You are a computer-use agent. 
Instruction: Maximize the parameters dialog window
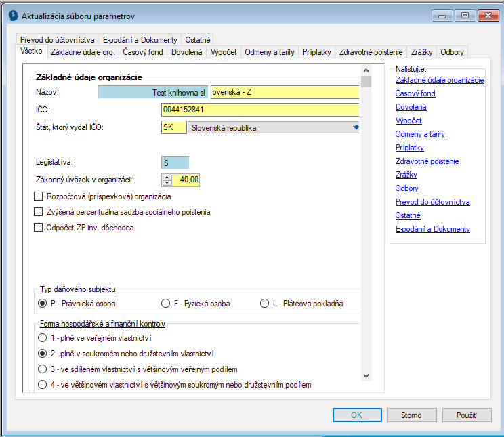point(465,16)
